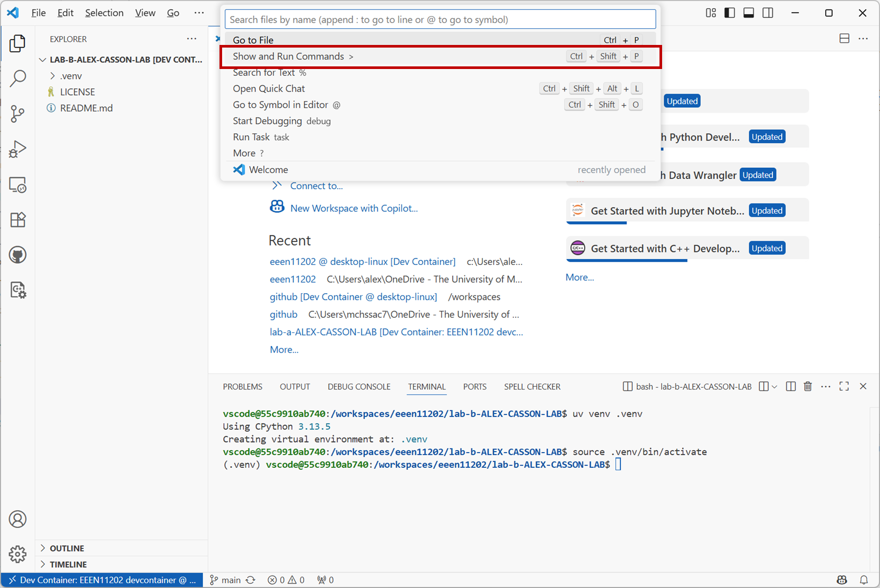The width and height of the screenshot is (880, 588).
Task: Click the file search input box
Action: pyautogui.click(x=440, y=20)
